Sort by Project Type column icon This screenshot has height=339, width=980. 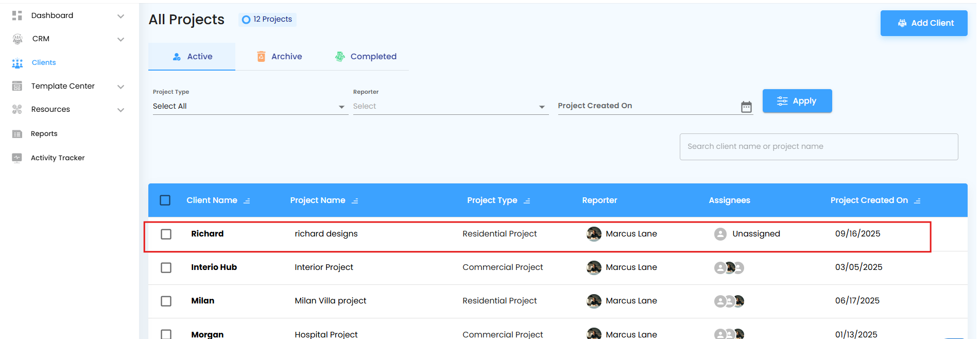(527, 201)
